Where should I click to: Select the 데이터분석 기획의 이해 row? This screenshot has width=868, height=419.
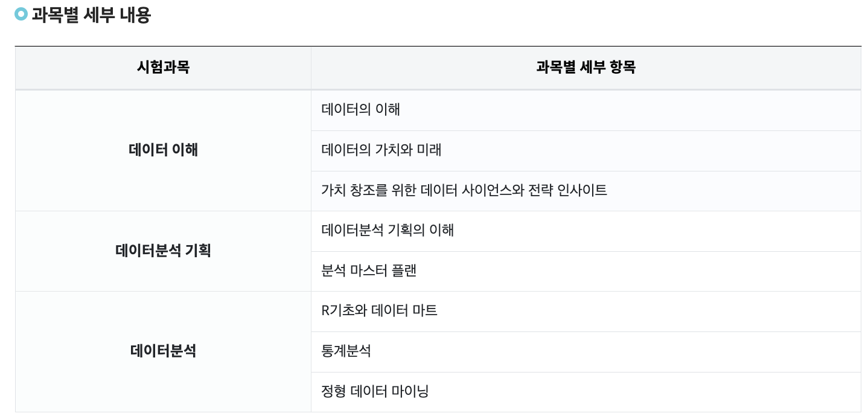[x=586, y=231]
